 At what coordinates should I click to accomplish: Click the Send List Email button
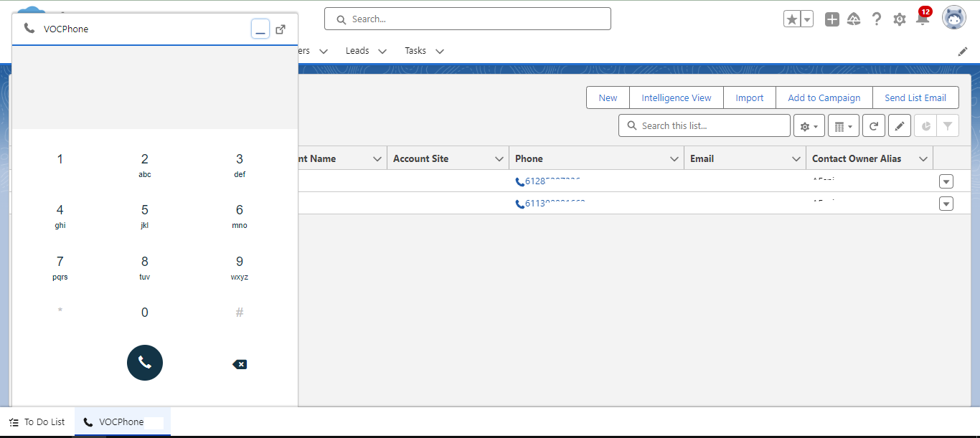[x=915, y=97]
